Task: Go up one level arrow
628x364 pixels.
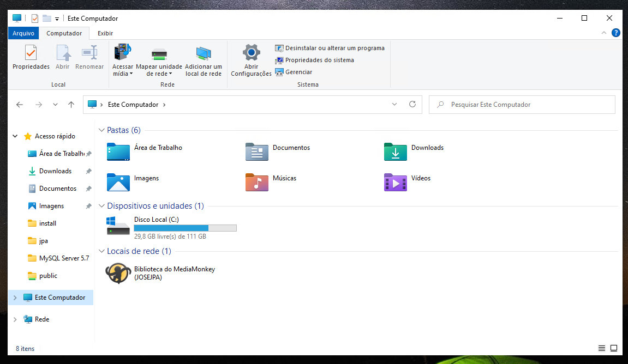Action: (71, 105)
